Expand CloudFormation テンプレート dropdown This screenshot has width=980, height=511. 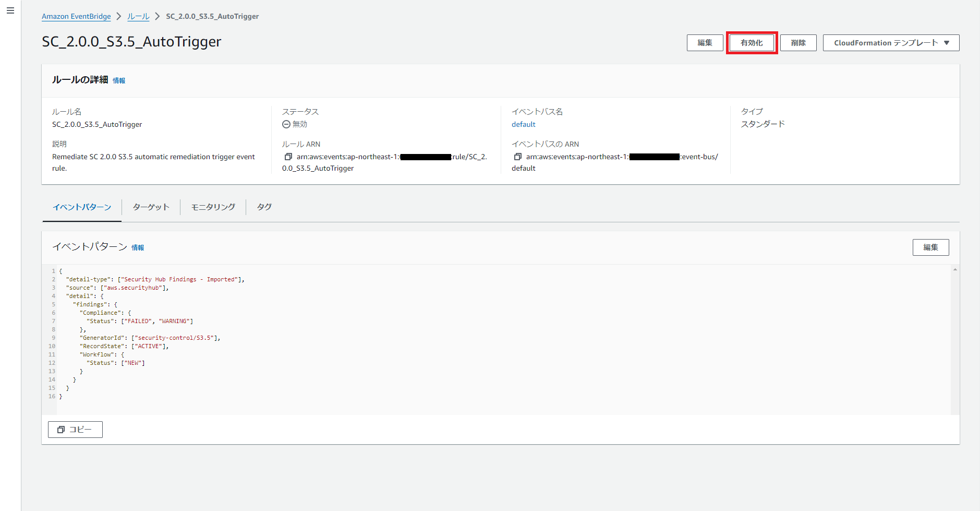click(891, 43)
